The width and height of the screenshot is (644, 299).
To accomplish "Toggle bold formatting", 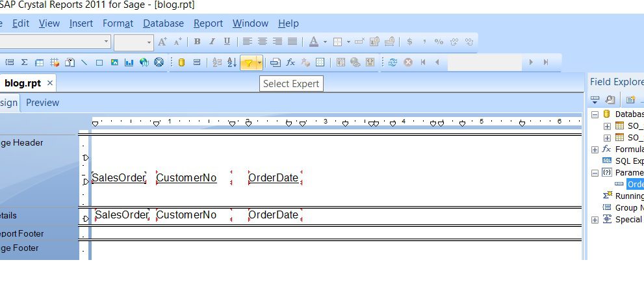I will coord(197,42).
